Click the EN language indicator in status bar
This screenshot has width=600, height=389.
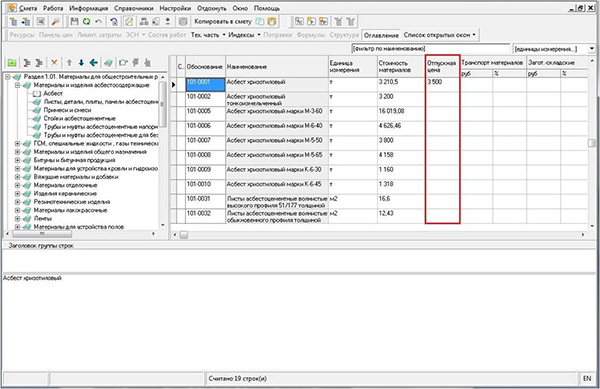coord(587,378)
